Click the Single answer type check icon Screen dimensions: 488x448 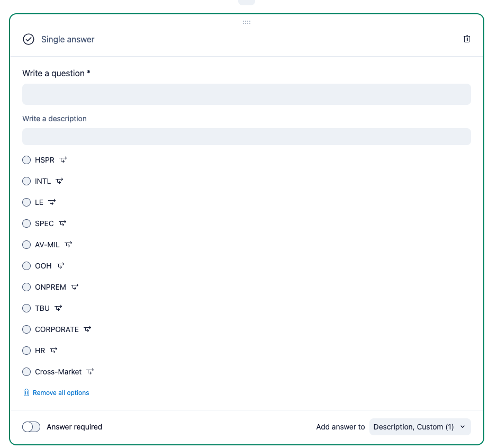pyautogui.click(x=29, y=39)
